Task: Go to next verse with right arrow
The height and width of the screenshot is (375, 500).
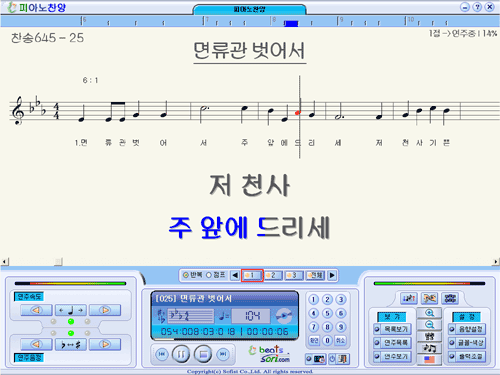Action: click(x=332, y=275)
